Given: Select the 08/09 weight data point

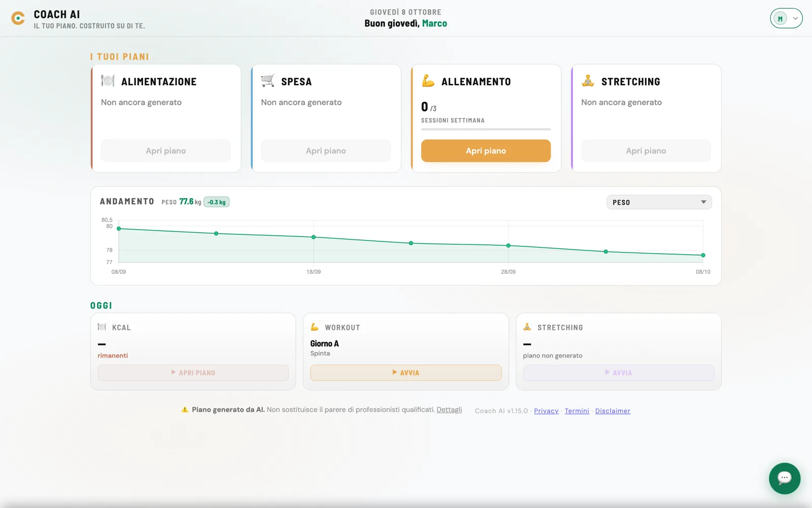Looking at the screenshot, I should (x=119, y=229).
